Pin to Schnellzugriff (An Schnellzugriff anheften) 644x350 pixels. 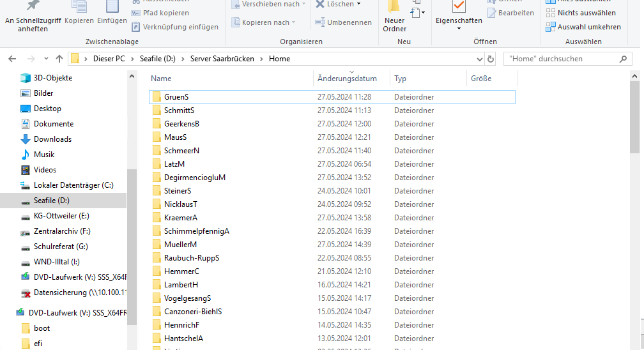click(x=33, y=17)
